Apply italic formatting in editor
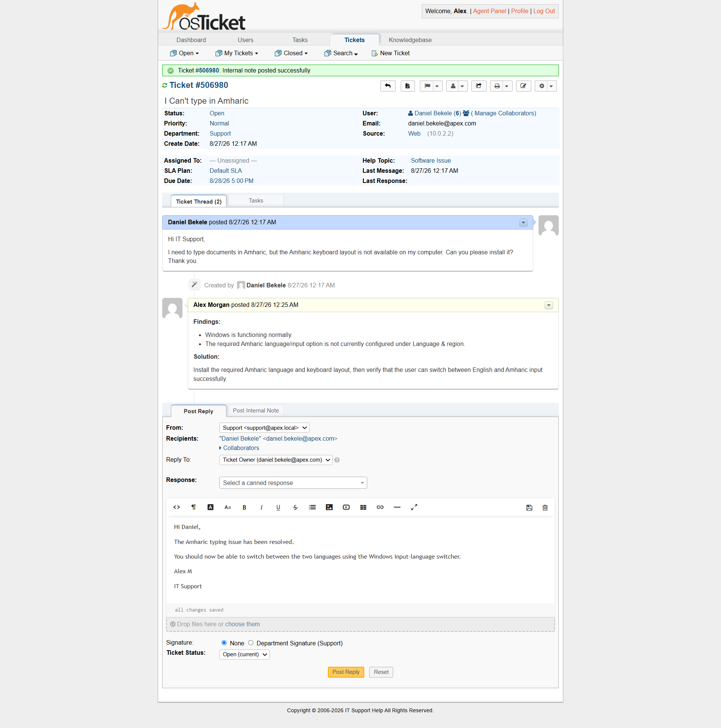 tap(261, 507)
